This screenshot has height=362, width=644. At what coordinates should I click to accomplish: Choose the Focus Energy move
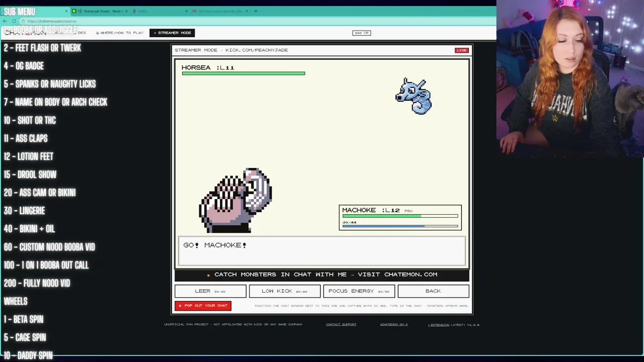[x=359, y=291]
